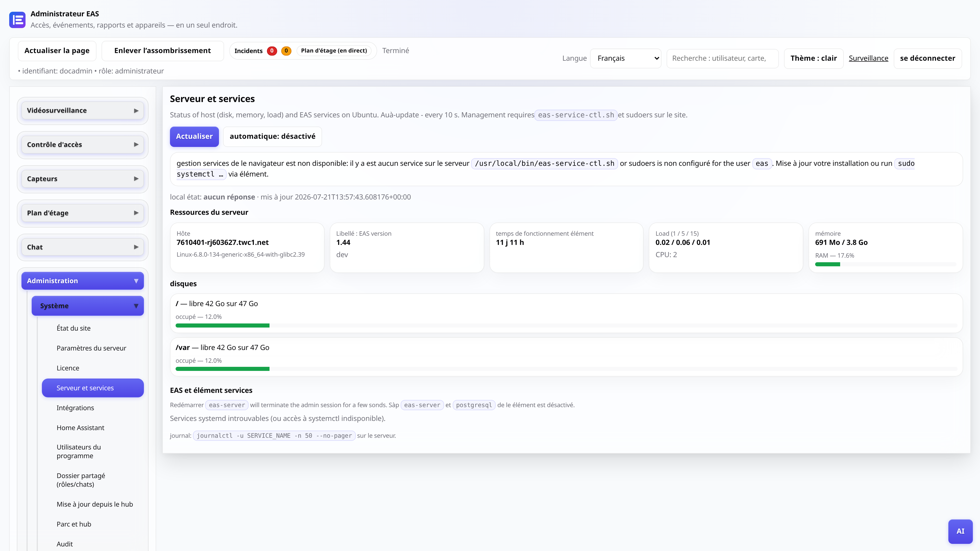Click the uptime 11 j 11 h card
This screenshot has width=980, height=551.
(567, 247)
